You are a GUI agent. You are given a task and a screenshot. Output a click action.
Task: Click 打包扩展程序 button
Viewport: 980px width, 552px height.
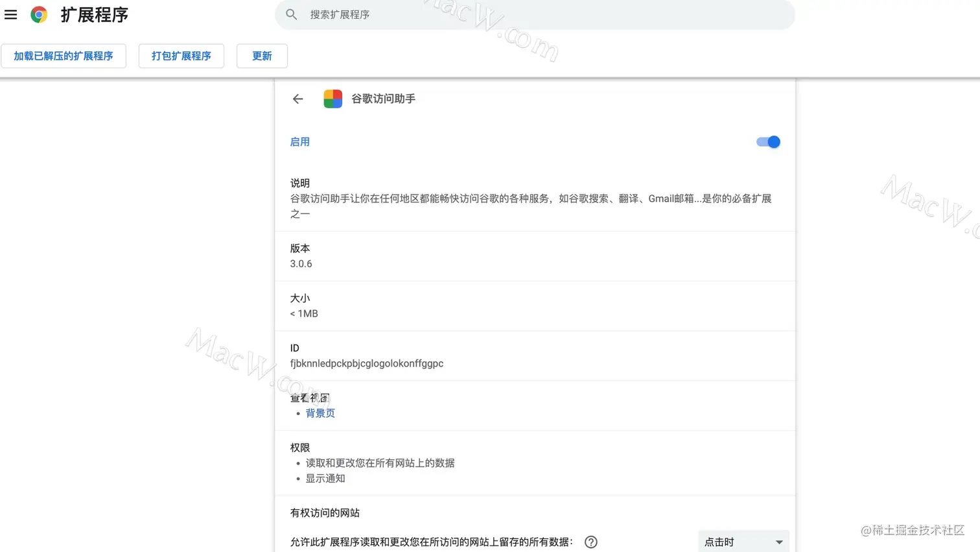(181, 56)
